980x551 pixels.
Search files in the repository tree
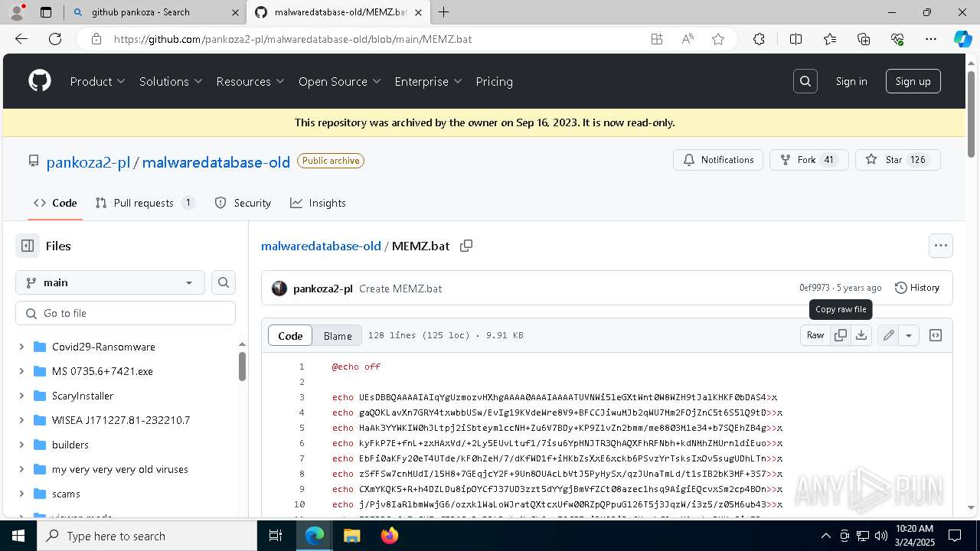pyautogui.click(x=223, y=282)
